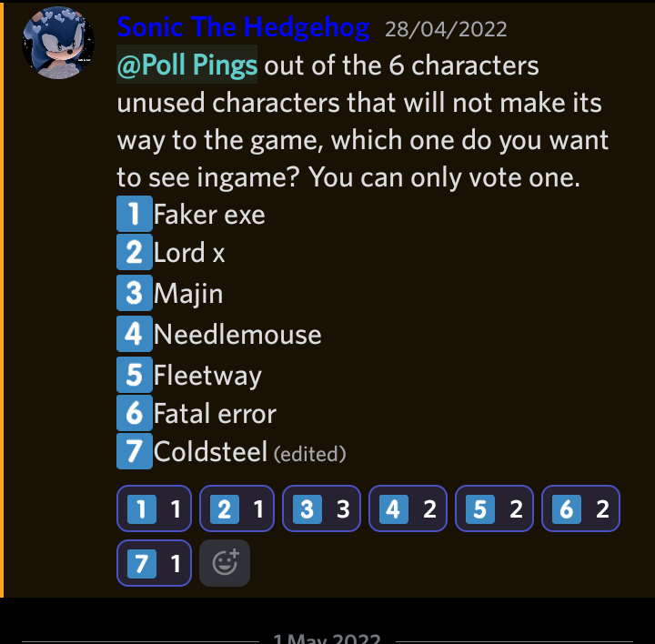Click the (edited) label after Coldsteel

[310, 453]
